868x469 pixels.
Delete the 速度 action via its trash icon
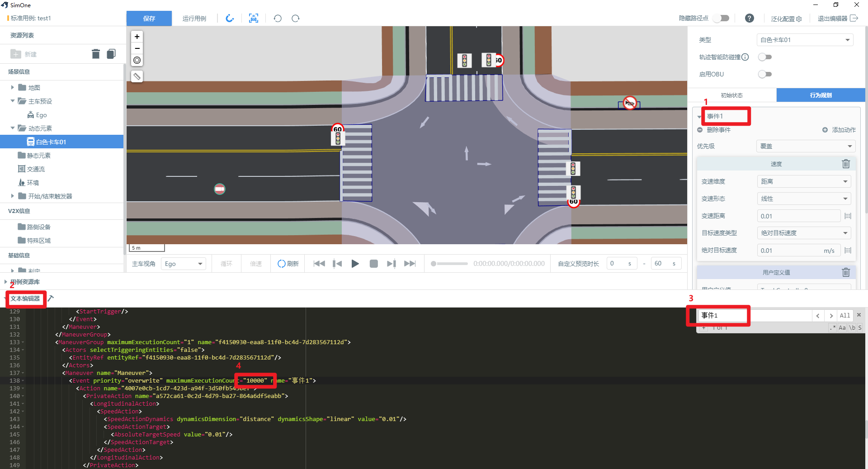(846, 164)
